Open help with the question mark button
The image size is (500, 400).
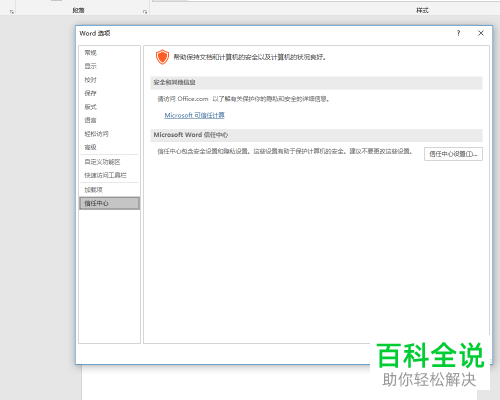click(x=459, y=33)
